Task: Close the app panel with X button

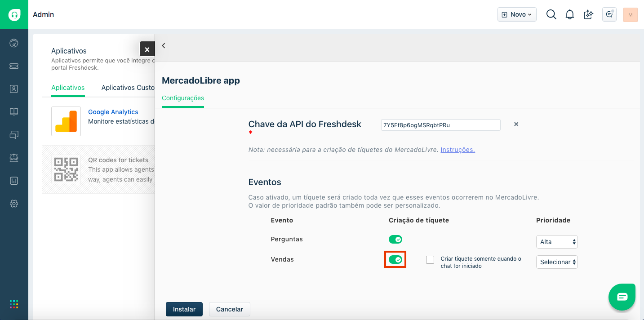Action: click(147, 49)
